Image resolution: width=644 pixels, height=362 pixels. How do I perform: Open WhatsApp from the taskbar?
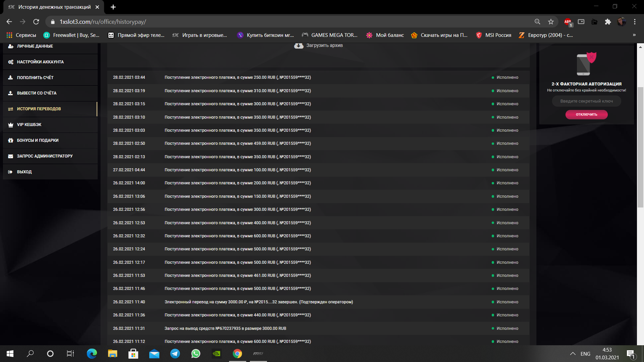(x=196, y=354)
